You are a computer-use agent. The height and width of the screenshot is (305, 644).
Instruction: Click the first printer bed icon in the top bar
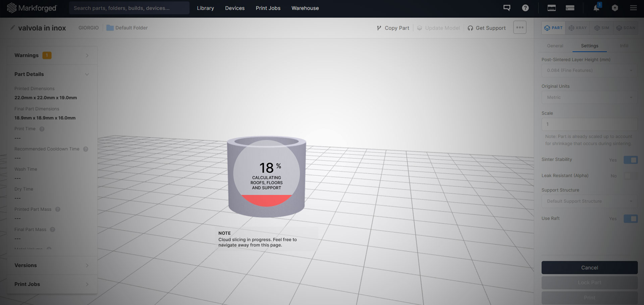(x=552, y=8)
